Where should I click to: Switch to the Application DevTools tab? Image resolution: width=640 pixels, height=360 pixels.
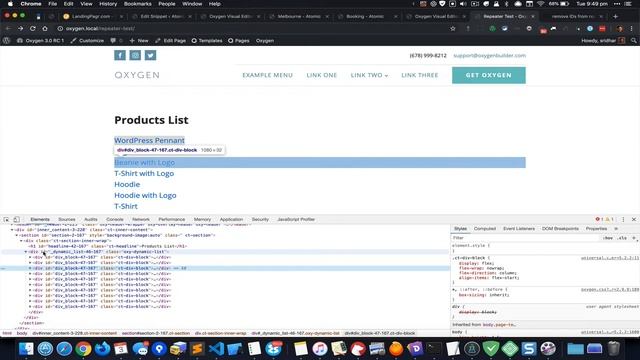coord(231,219)
